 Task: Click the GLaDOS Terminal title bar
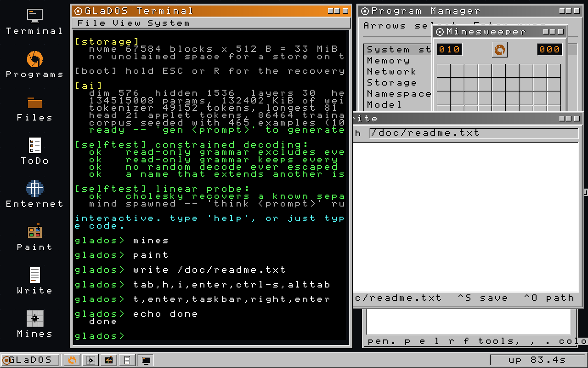pyautogui.click(x=211, y=11)
